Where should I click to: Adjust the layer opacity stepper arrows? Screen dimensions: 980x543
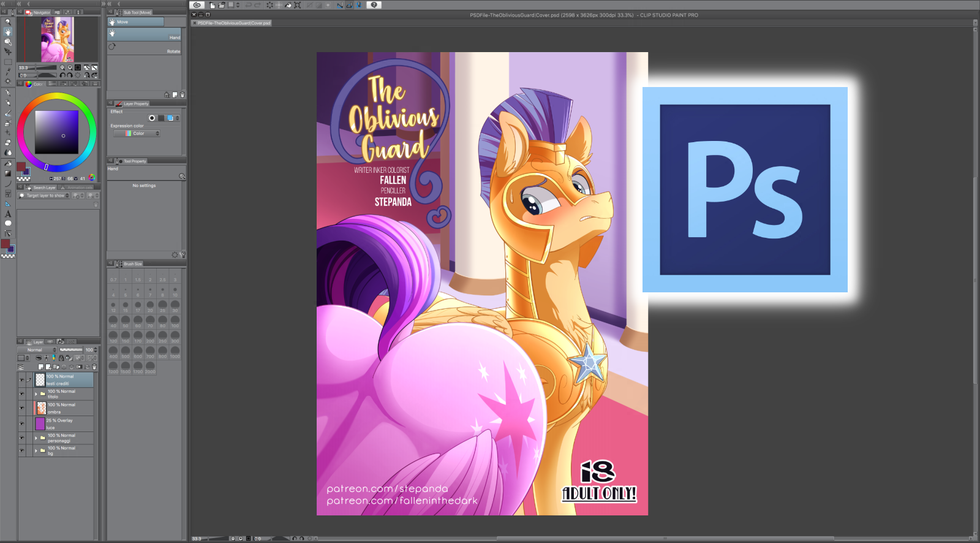(96, 350)
